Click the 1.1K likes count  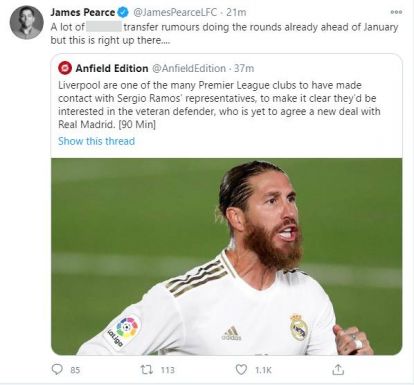pos(263,370)
